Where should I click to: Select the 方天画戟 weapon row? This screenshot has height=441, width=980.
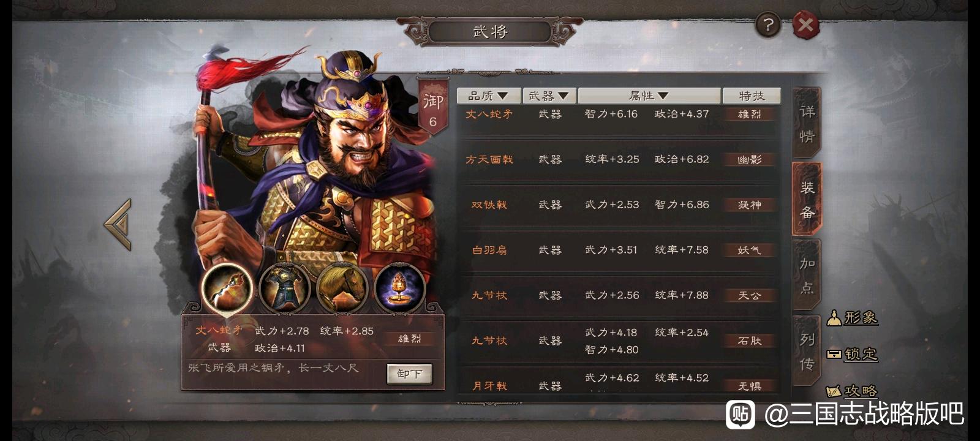point(619,159)
